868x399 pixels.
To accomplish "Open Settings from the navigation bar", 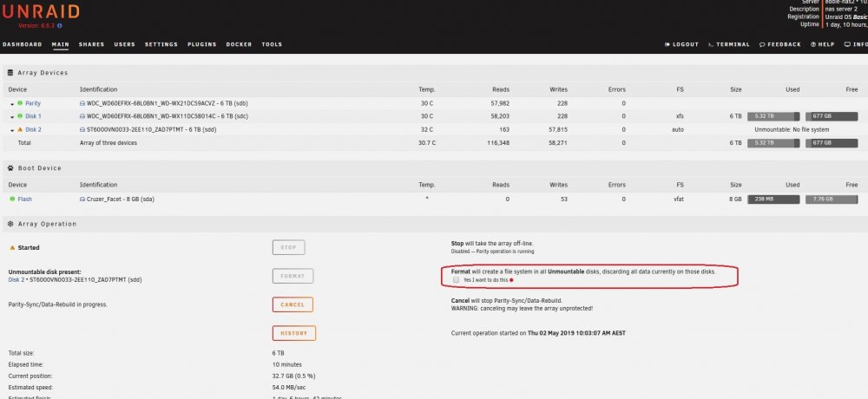I will click(161, 44).
